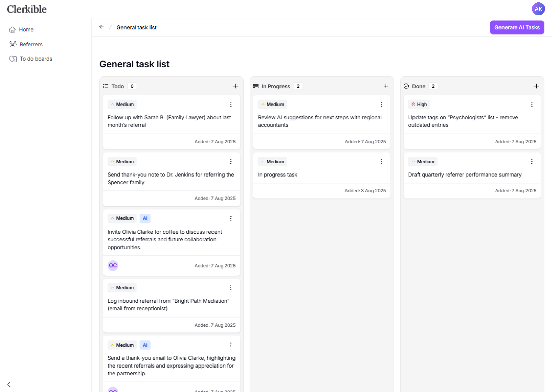Click OC avatar on coffee invite task

[113, 266]
